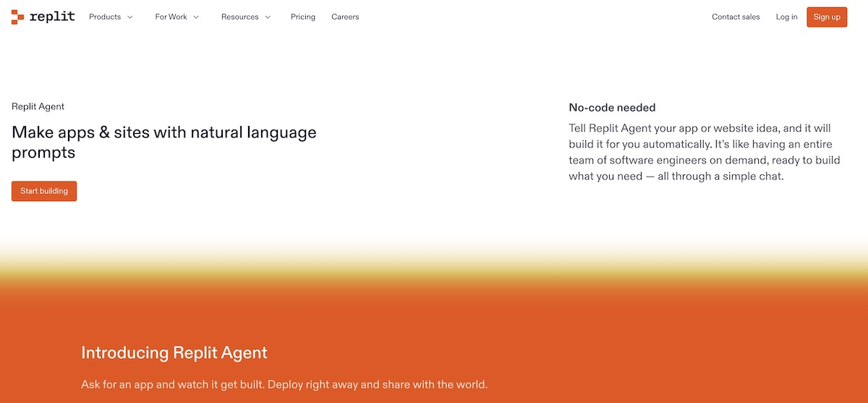Click the Make apps & sites headline

coord(164,143)
